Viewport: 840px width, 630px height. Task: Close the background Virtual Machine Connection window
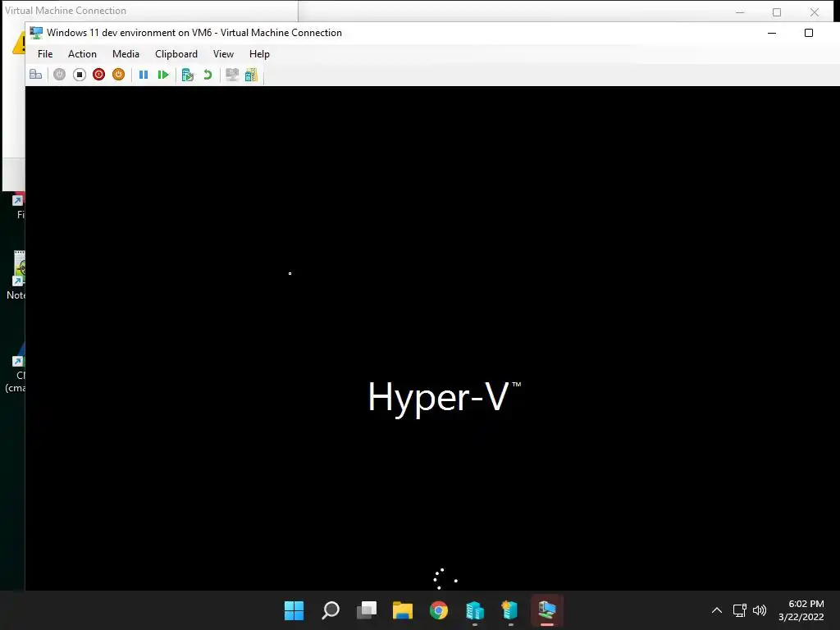click(x=815, y=11)
